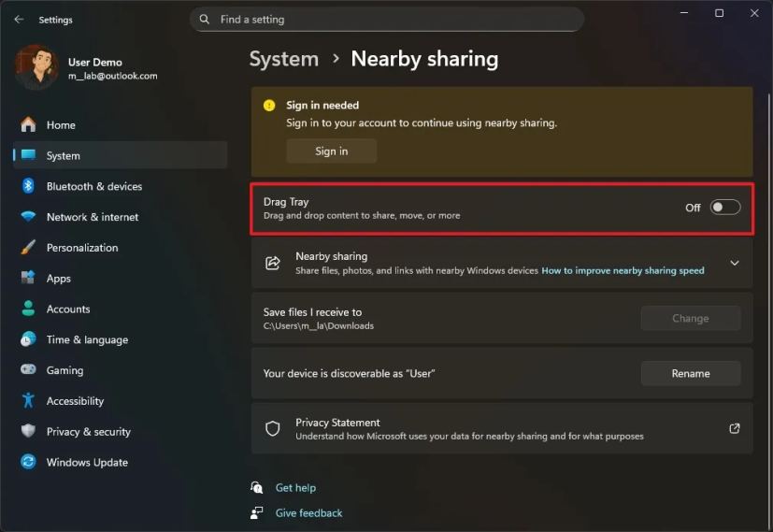
Task: Click the Bluetooth & devices icon
Action: 28,186
